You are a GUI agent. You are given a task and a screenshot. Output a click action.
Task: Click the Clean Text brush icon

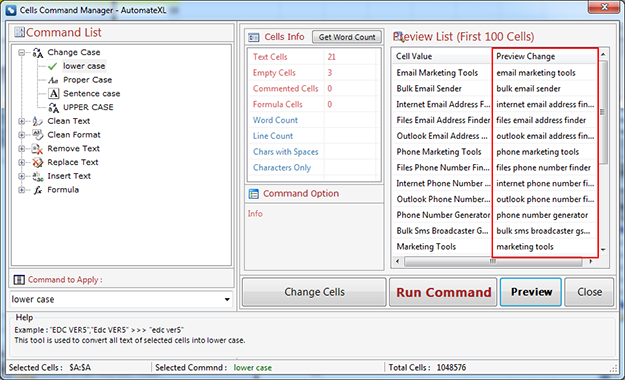[x=37, y=121]
